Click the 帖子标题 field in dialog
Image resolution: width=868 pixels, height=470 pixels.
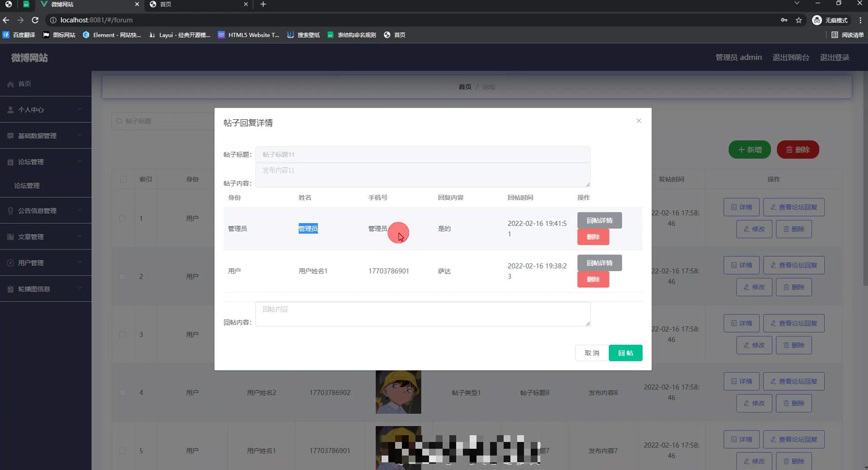[423, 155]
